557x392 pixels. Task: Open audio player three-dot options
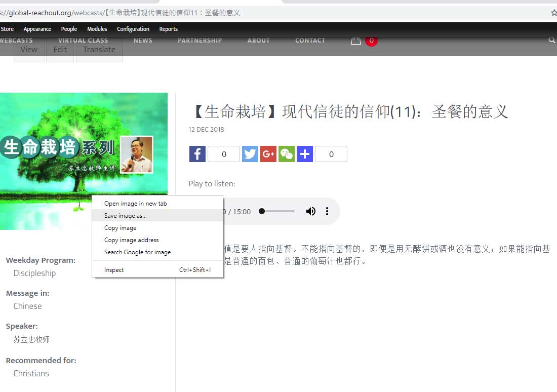click(327, 211)
